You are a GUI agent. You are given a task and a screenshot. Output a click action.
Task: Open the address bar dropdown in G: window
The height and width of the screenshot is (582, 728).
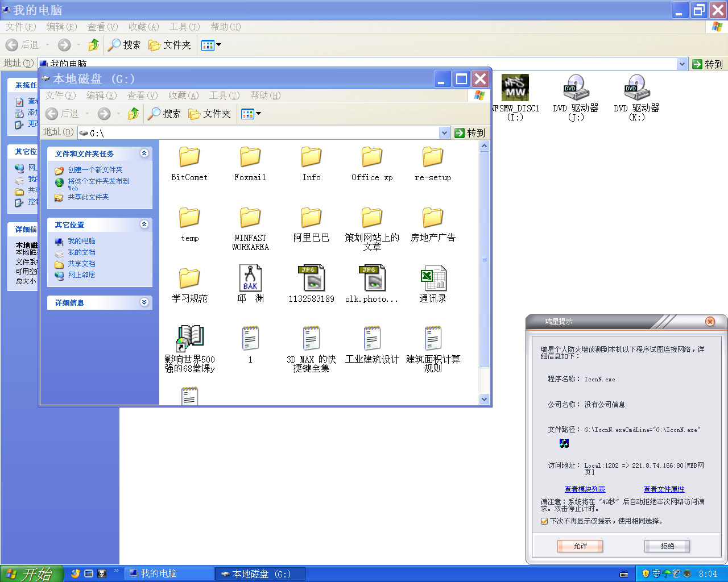click(x=444, y=132)
